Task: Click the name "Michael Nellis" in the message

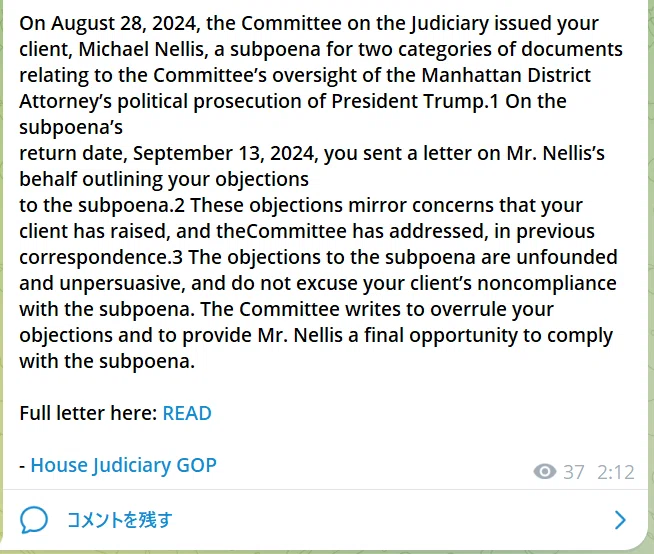Action: [141, 49]
